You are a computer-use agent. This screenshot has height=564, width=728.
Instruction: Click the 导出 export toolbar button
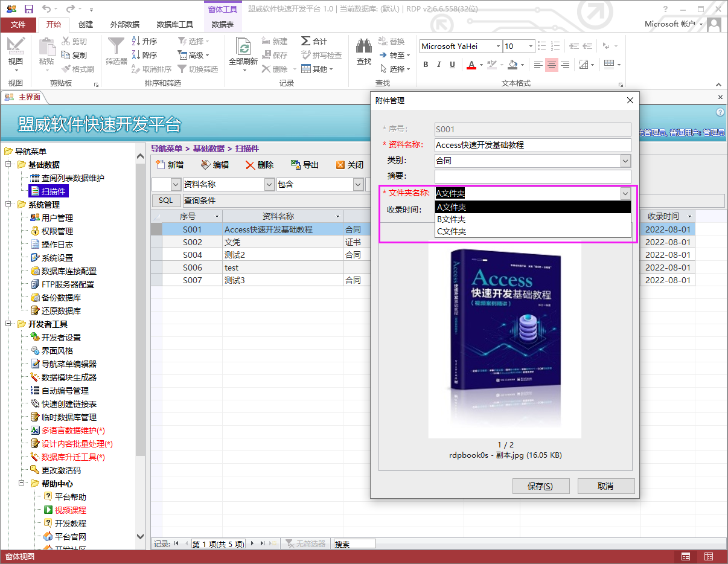click(305, 165)
